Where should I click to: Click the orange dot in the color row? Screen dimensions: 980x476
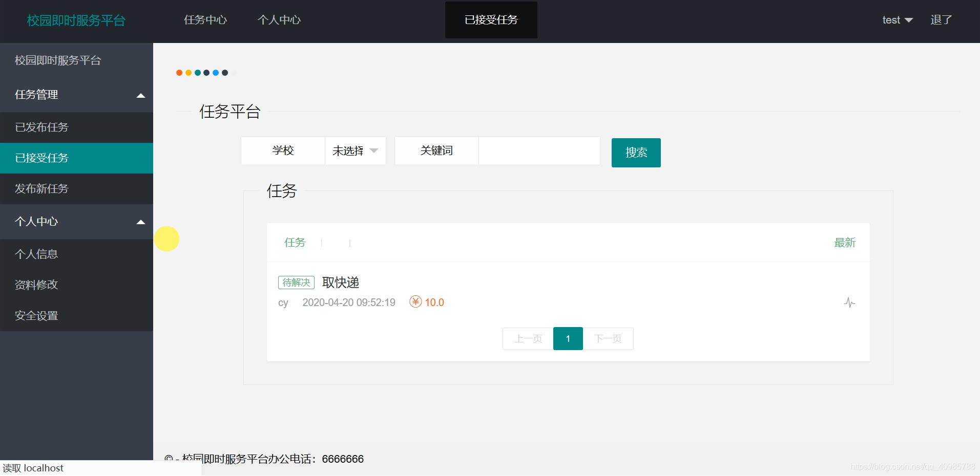[x=179, y=73]
